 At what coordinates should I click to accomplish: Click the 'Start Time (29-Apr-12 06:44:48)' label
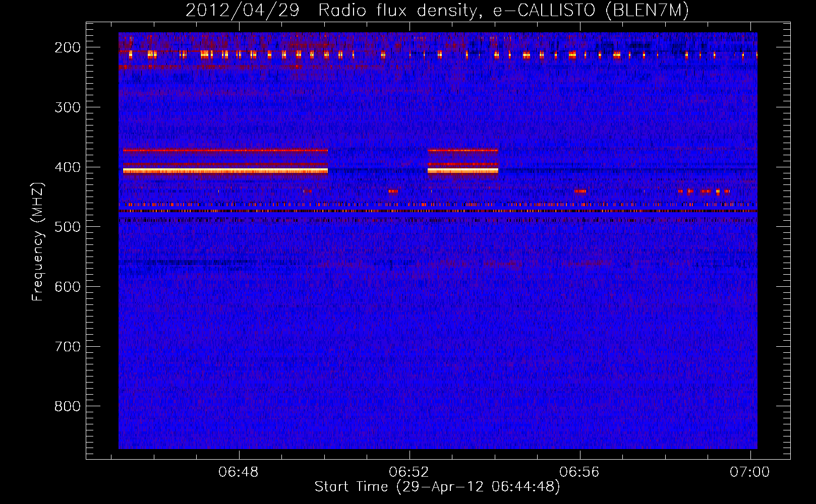click(x=437, y=487)
